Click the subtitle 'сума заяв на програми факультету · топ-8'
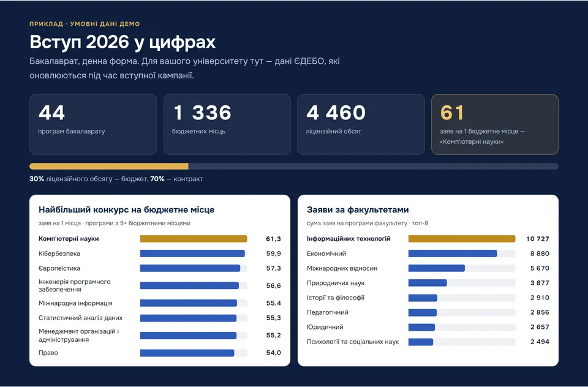This screenshot has width=588, height=387. (367, 223)
